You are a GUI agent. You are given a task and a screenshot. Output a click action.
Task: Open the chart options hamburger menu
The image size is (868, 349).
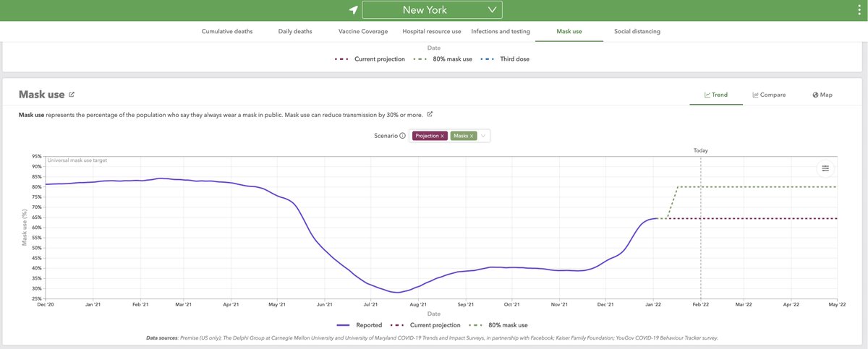[825, 168]
